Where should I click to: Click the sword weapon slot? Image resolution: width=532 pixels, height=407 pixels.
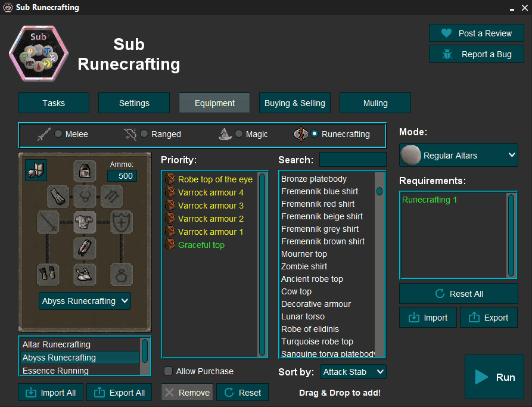(47, 222)
